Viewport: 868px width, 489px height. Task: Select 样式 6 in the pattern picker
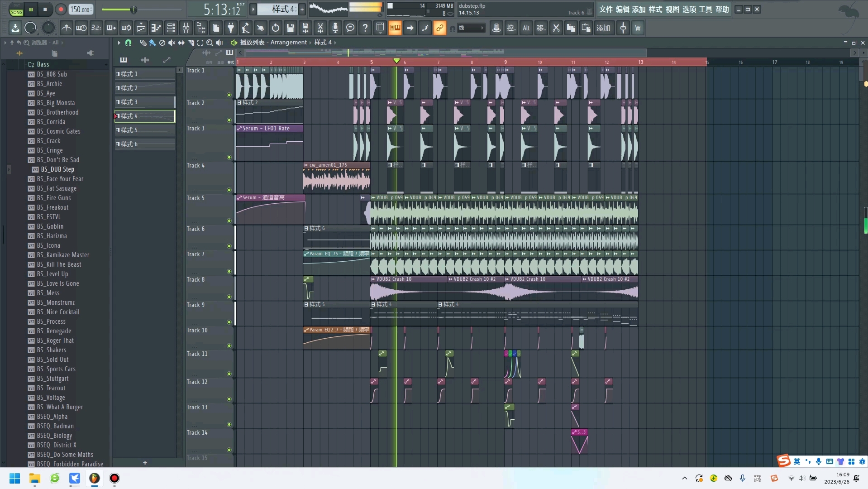click(145, 144)
